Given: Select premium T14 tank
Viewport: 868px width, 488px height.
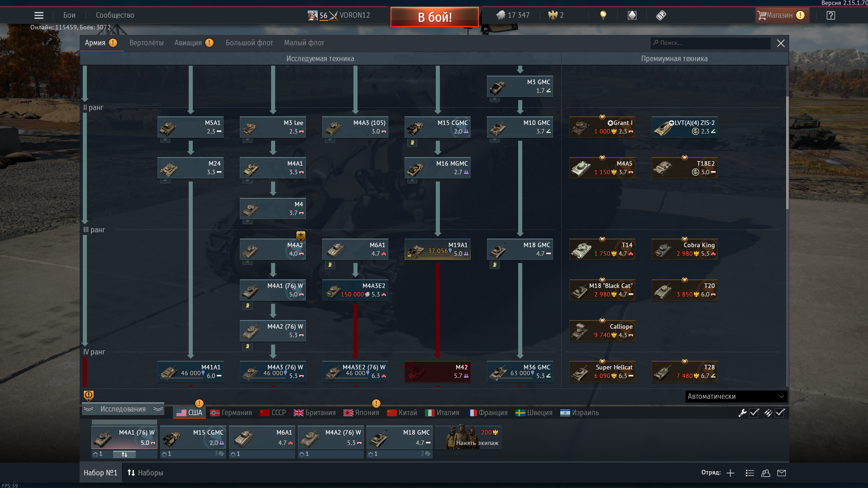Looking at the screenshot, I should 602,249.
